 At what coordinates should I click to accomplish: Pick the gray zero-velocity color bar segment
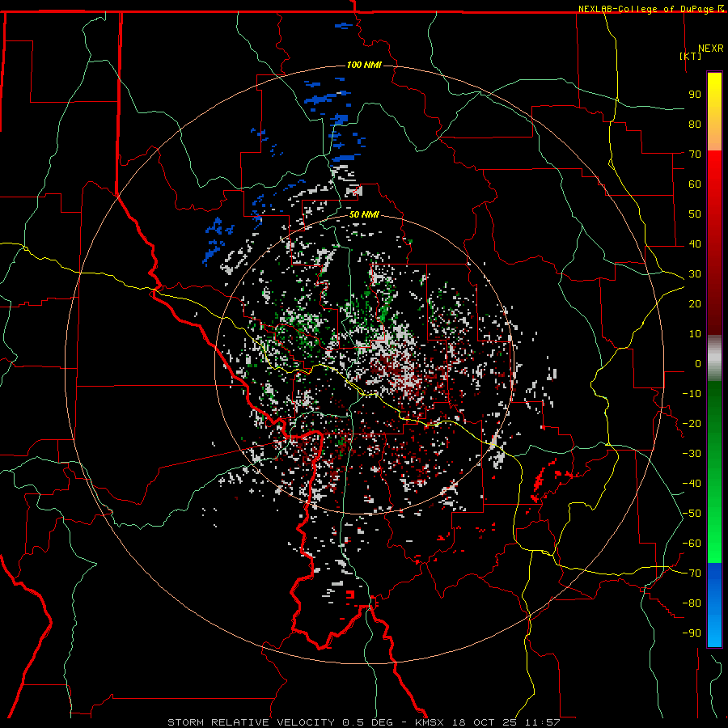tap(714, 358)
